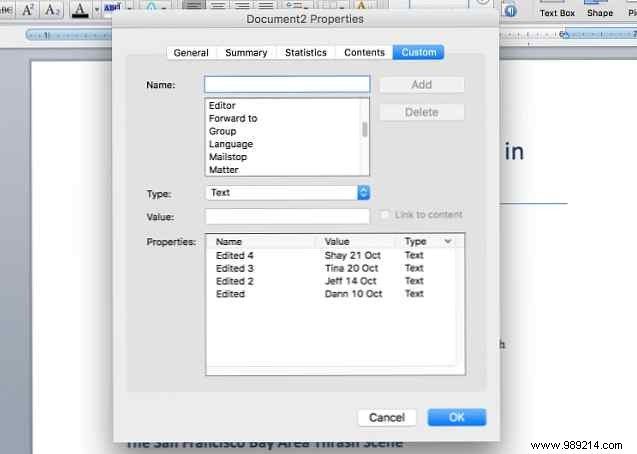
Task: Apply superscript in the Word toolbar
Action: (x=28, y=9)
